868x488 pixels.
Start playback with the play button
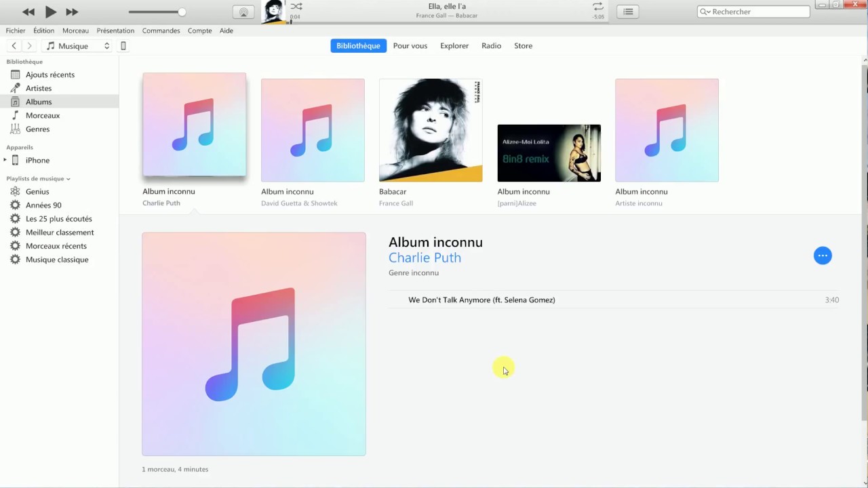51,12
